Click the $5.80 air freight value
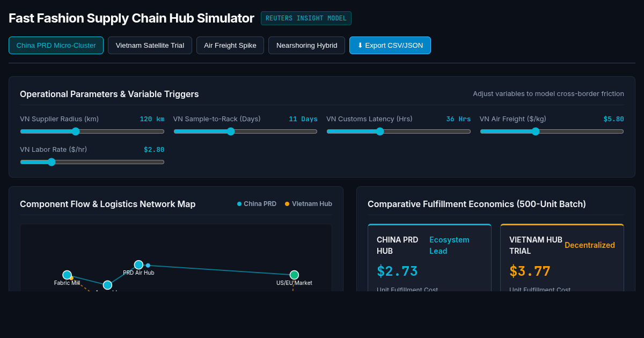Image resolution: width=644 pixels, height=338 pixels. [613, 119]
